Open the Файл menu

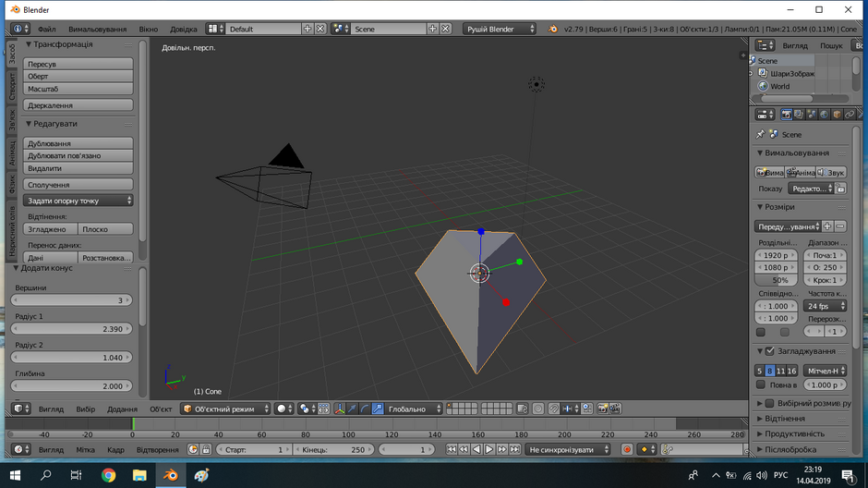tap(46, 29)
